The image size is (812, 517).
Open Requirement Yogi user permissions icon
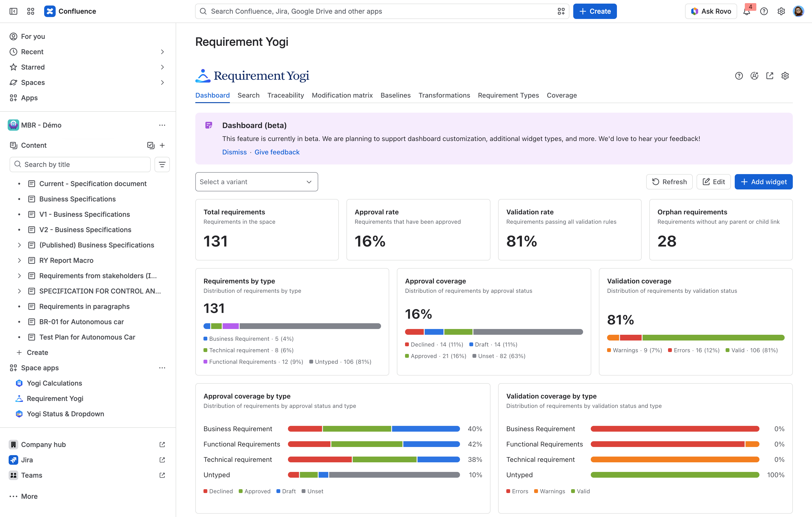pyautogui.click(x=754, y=76)
